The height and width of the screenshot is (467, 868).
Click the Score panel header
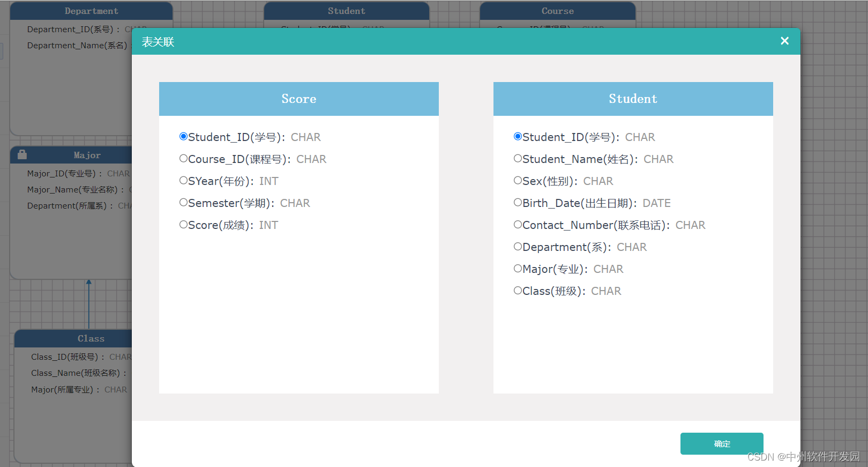tap(299, 99)
